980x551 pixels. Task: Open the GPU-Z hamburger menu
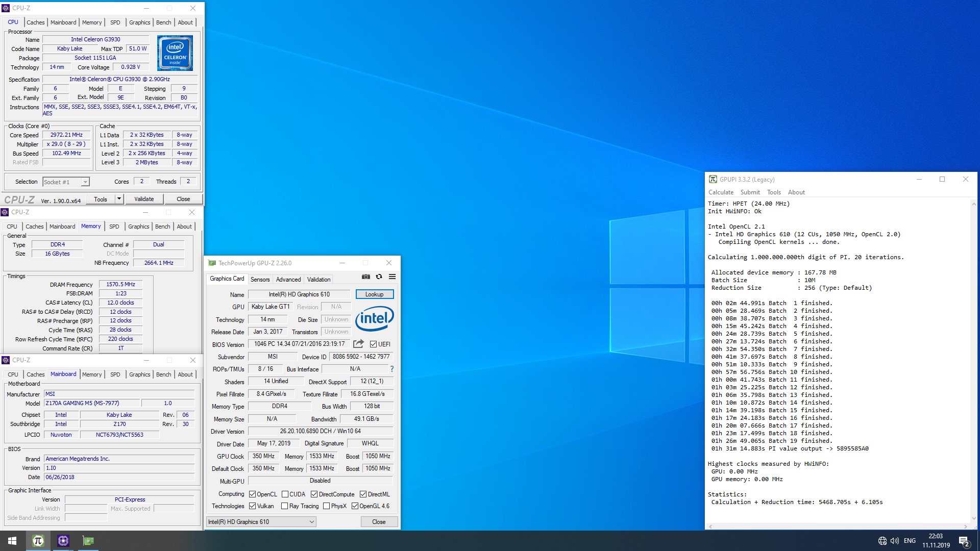click(392, 277)
